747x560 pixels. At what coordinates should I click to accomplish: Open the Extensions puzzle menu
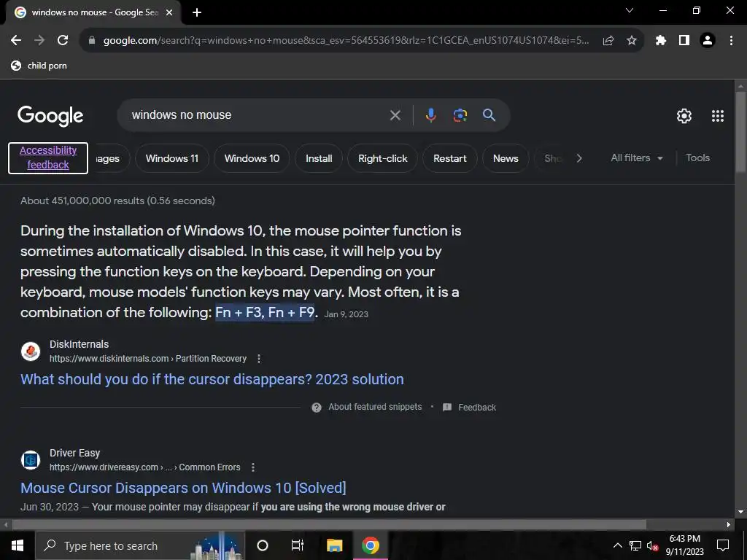pyautogui.click(x=661, y=41)
